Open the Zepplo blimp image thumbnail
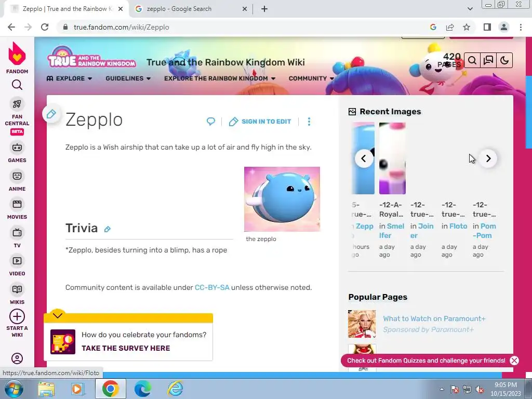This screenshot has width=532, height=399. click(282, 199)
